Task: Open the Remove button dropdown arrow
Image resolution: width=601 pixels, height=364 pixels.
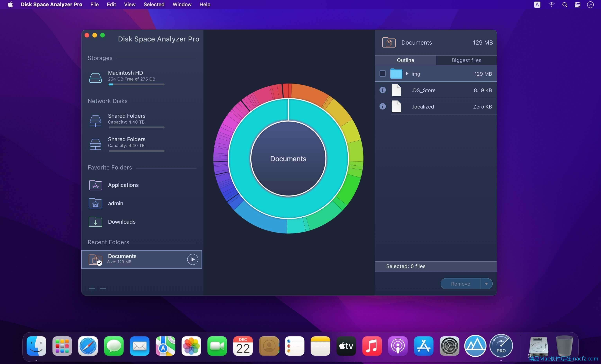Action: pos(486,284)
